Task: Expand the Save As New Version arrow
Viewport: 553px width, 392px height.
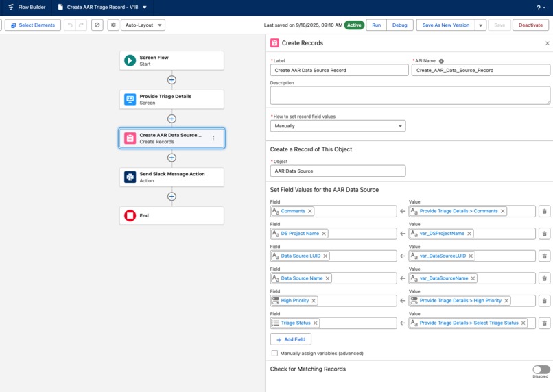Action: 481,25
